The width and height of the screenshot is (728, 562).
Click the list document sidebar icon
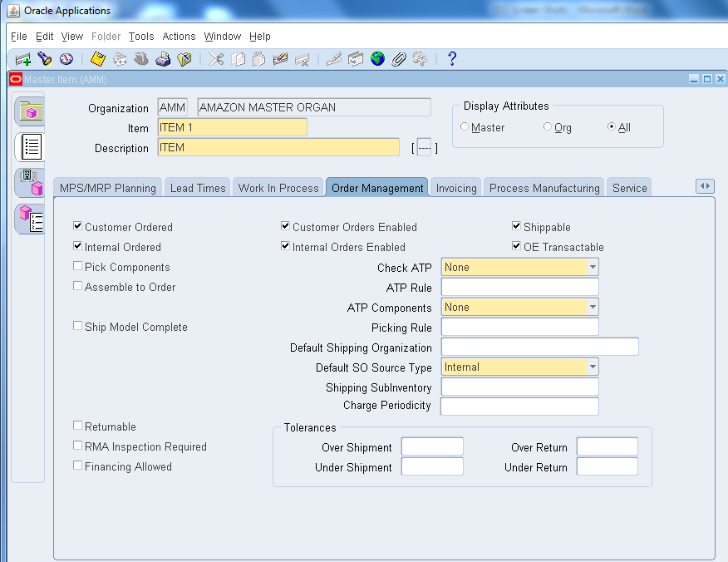tap(32, 147)
